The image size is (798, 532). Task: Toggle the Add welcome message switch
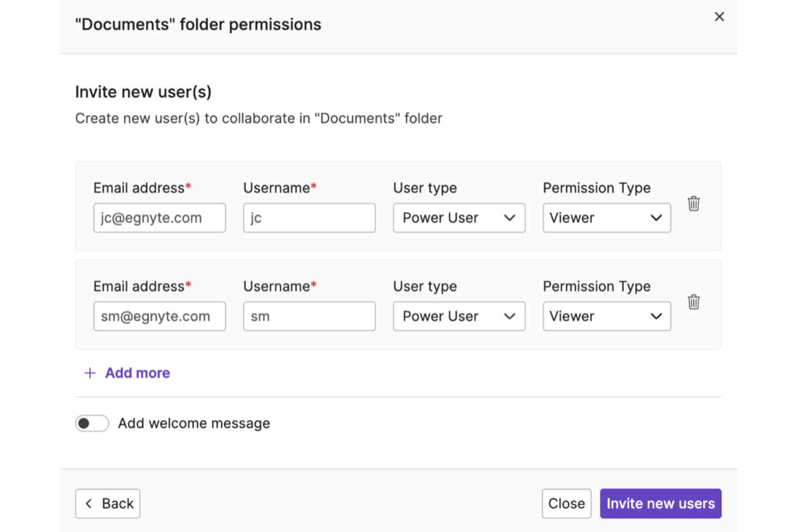tap(92, 423)
